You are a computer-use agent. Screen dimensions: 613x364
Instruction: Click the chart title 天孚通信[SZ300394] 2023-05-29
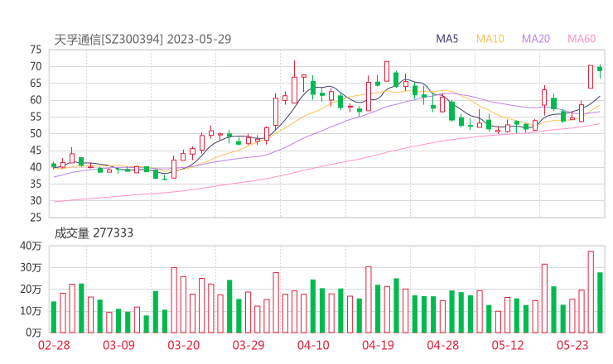tap(142, 40)
